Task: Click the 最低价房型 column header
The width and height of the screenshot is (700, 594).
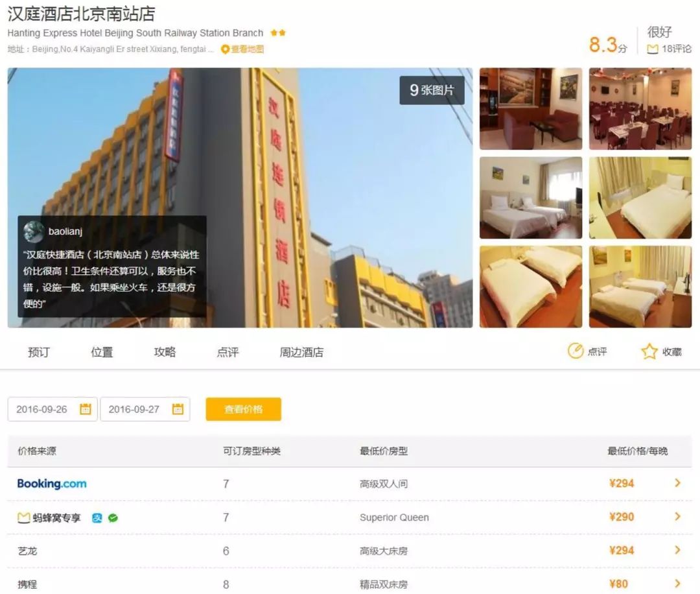Action: [x=384, y=451]
